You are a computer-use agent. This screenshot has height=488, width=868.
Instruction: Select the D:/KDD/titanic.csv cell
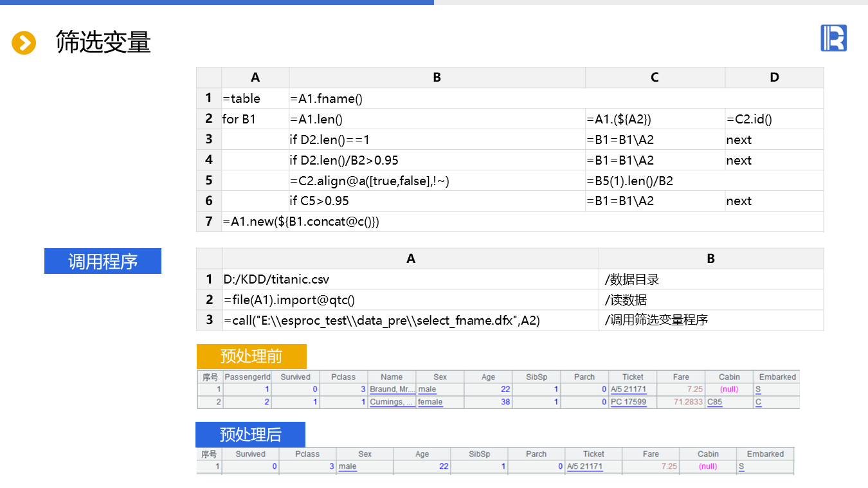(x=276, y=279)
